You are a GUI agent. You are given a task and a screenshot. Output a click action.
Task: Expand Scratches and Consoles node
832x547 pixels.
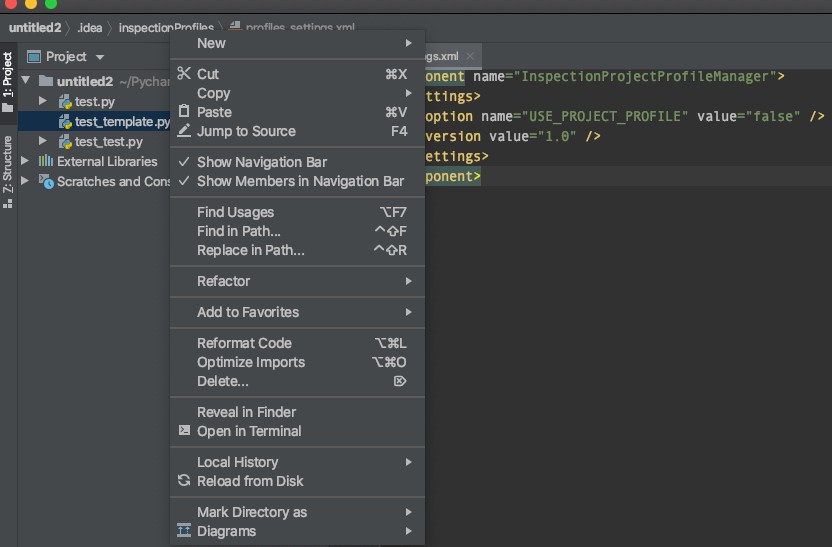(x=24, y=180)
